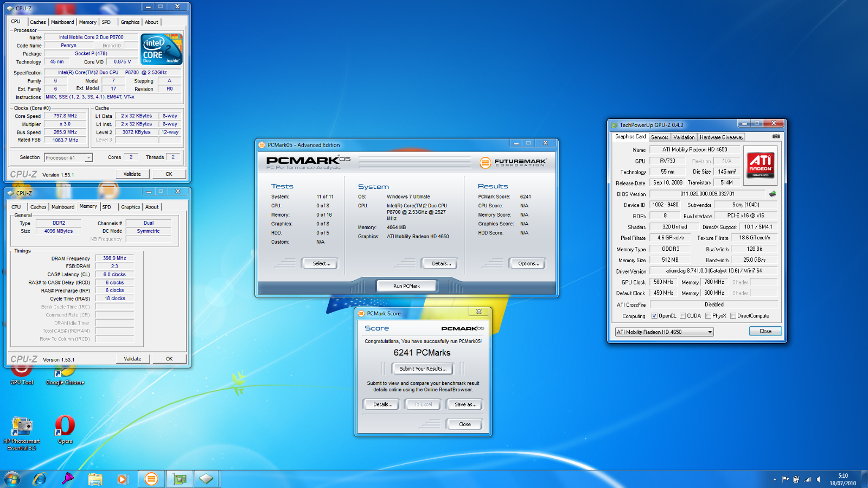Open About tab in the lower CPU-Z window
The width and height of the screenshot is (868, 488).
pyautogui.click(x=152, y=207)
